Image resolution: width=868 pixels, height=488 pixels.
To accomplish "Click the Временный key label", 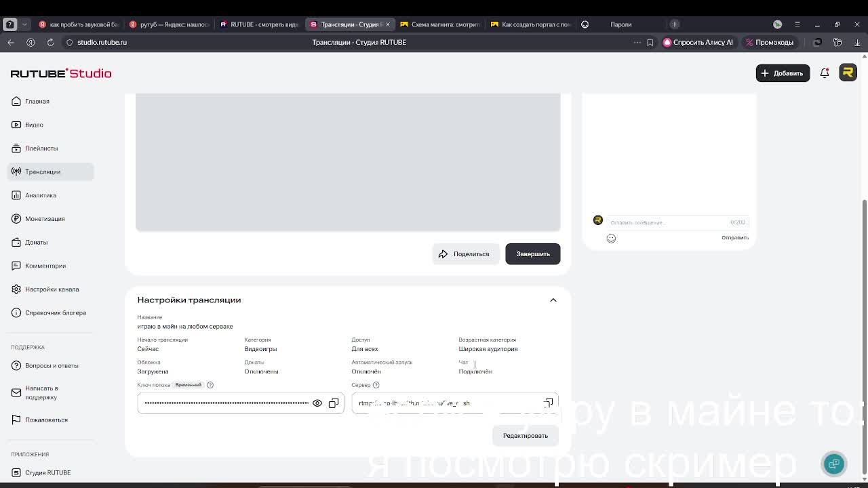I will coord(188,385).
